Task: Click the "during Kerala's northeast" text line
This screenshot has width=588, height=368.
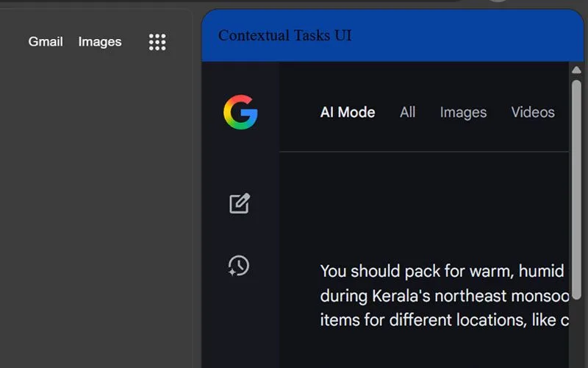Action: [441, 296]
